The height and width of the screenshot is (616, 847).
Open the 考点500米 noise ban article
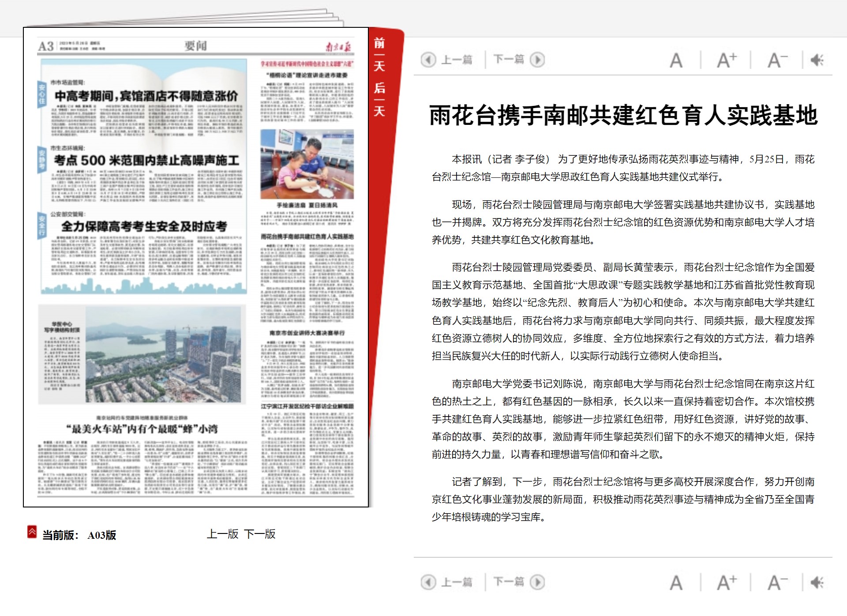tap(146, 160)
